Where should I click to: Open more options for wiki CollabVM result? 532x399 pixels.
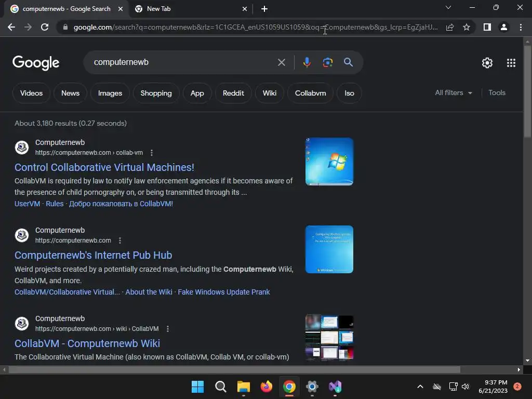pos(168,329)
